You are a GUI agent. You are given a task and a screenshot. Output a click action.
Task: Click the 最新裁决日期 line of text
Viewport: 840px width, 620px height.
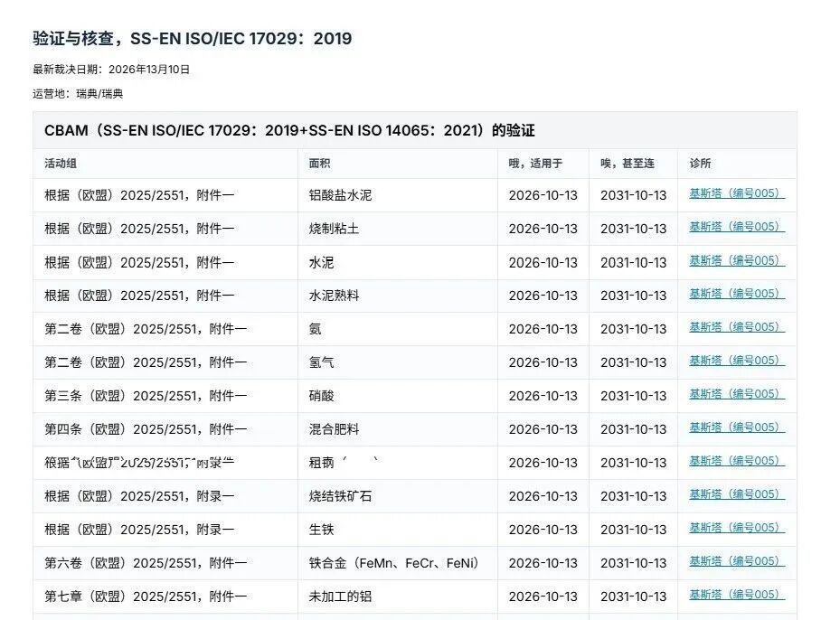coord(111,70)
